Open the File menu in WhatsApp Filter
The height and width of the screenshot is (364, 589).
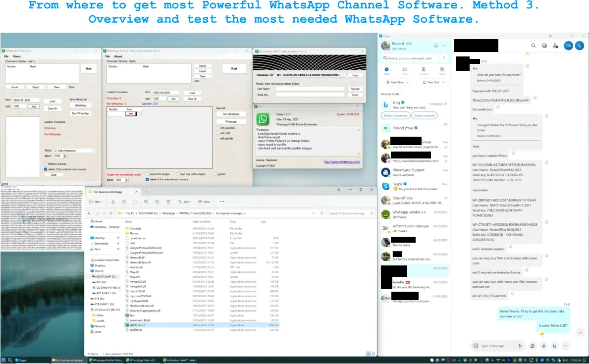tap(7, 56)
